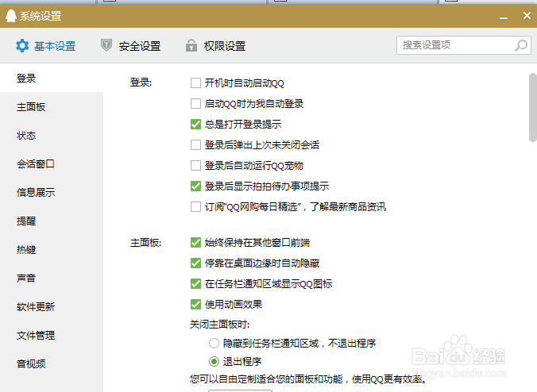The width and height of the screenshot is (537, 392).
Task: Go to 信息展示 in the sidebar
Action: click(x=52, y=193)
